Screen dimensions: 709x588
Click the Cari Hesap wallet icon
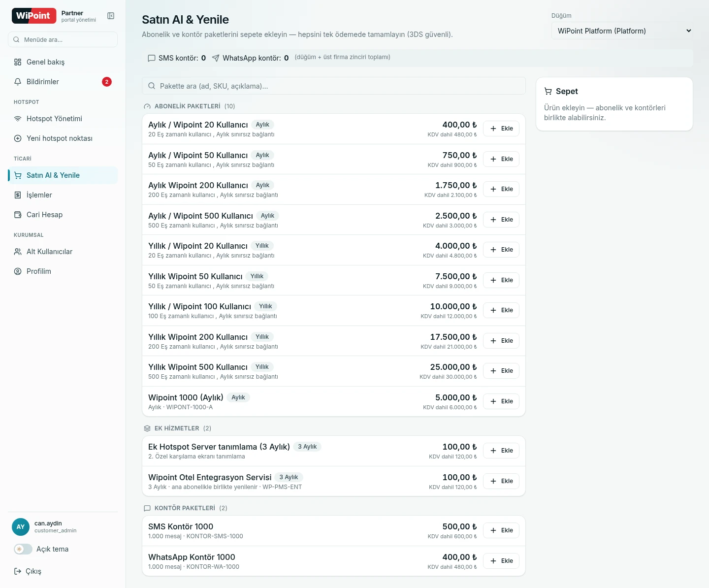coord(18,215)
